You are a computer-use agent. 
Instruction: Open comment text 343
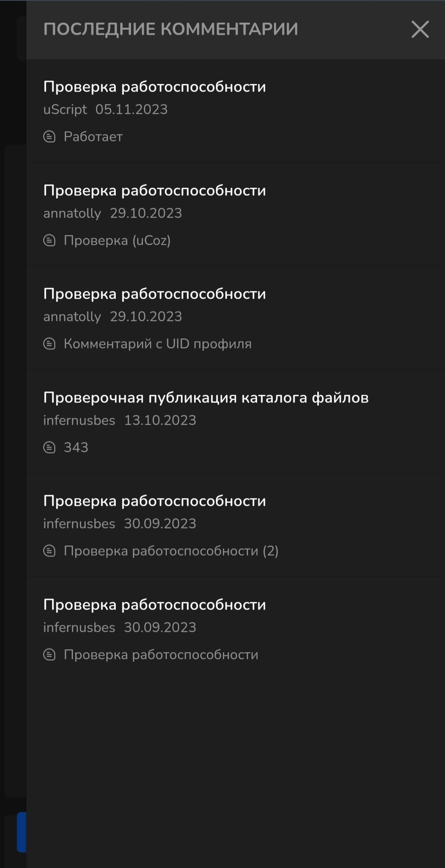[x=76, y=448]
